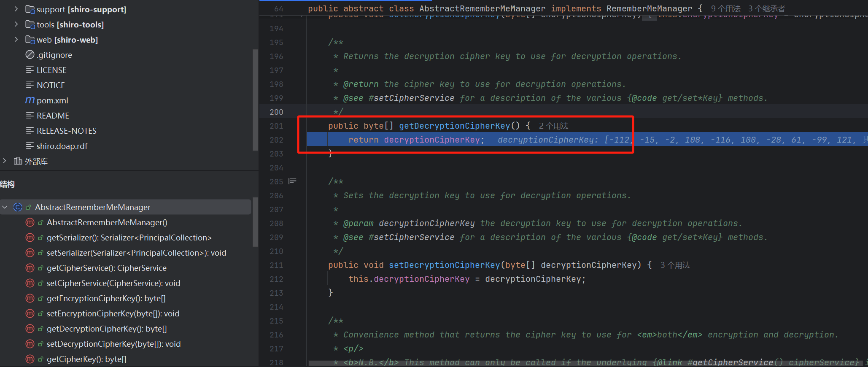868x367 pixels.
Task: Select getEncryptionCipherKey() in structure list
Action: pyautogui.click(x=106, y=298)
